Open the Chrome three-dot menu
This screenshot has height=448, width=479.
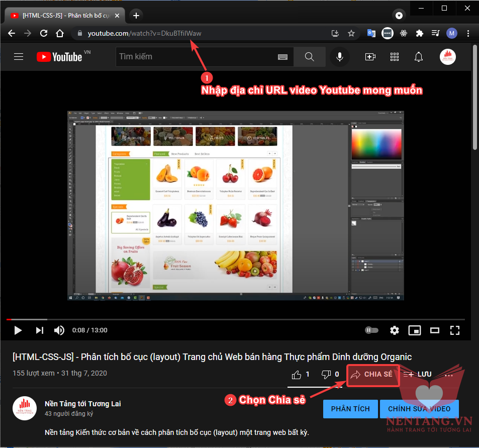click(x=468, y=34)
